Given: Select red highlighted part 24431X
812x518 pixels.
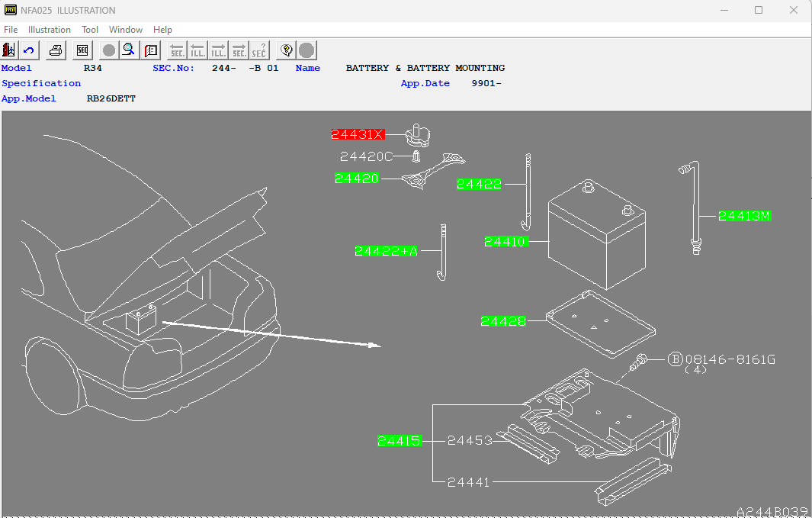Looking at the screenshot, I should pyautogui.click(x=358, y=134).
